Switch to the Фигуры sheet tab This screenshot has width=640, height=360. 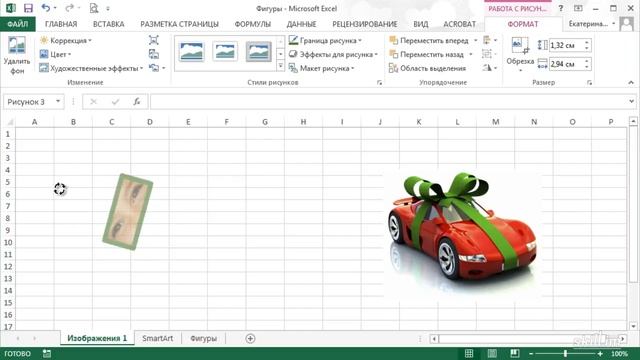(x=203, y=338)
